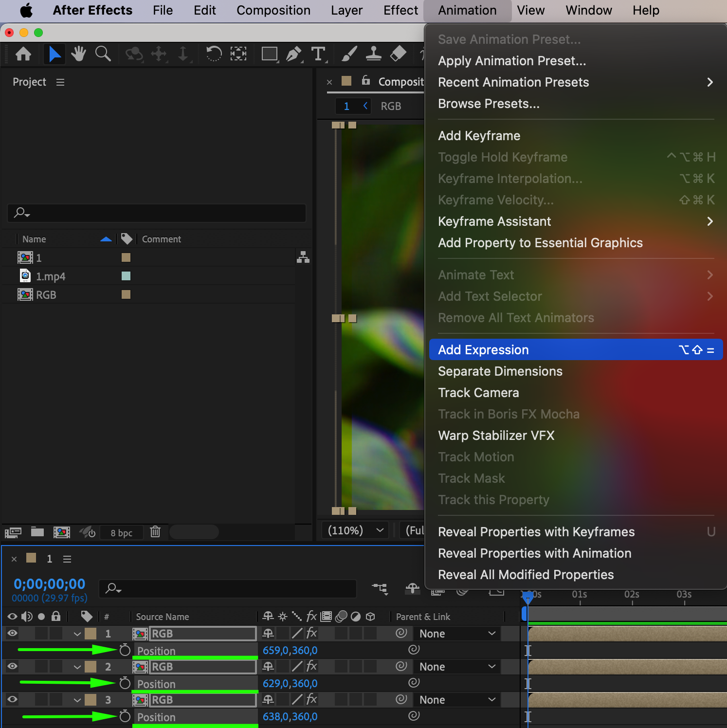Toggle visibility of layer 3 RGB

click(13, 699)
